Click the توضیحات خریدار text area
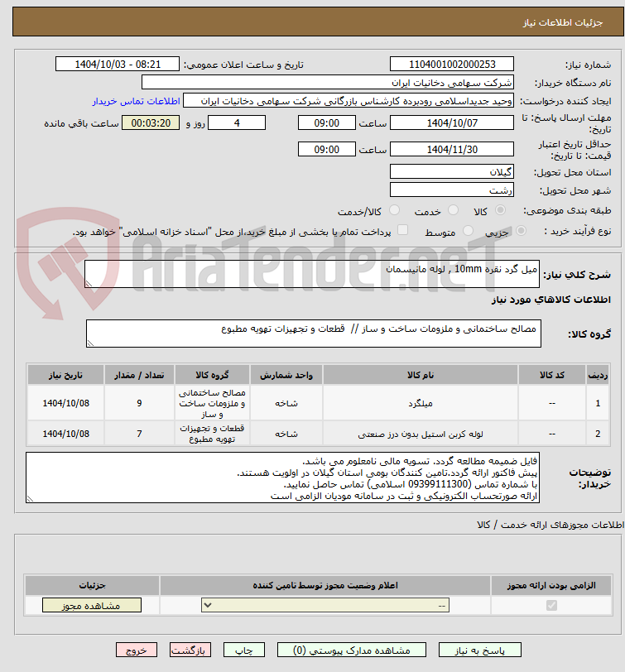 coord(282,478)
